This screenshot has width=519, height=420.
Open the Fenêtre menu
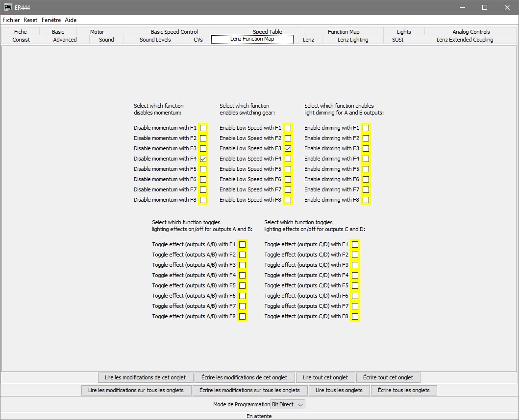[x=51, y=20]
